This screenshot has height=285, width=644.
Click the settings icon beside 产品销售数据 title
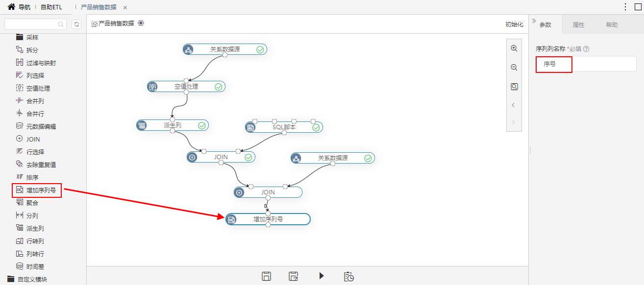141,23
